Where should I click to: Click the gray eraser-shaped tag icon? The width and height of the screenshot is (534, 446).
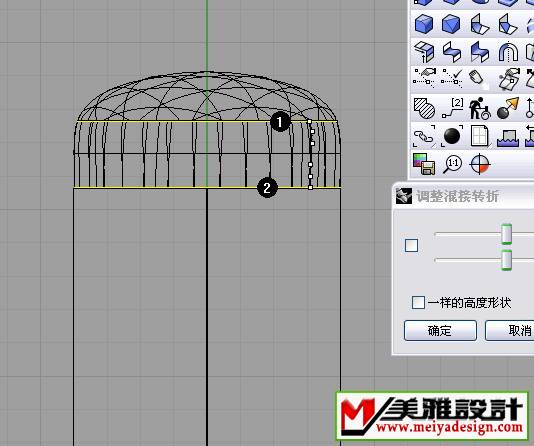(x=477, y=78)
